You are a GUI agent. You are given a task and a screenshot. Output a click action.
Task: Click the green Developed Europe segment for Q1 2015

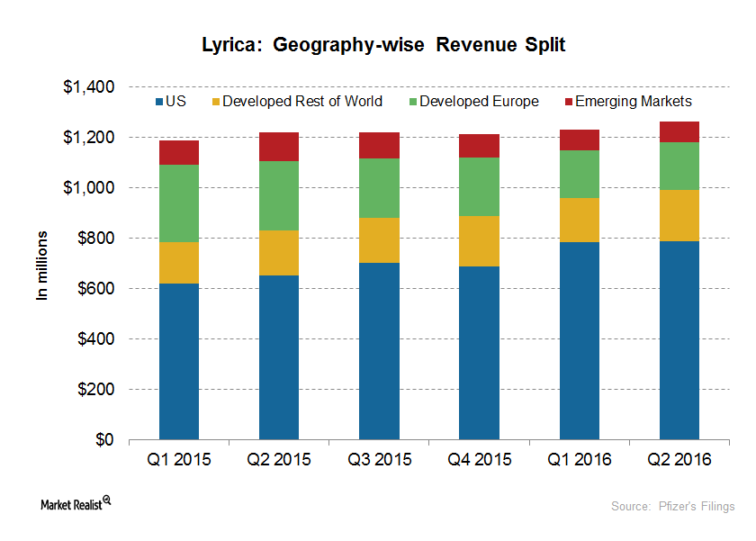(x=179, y=203)
